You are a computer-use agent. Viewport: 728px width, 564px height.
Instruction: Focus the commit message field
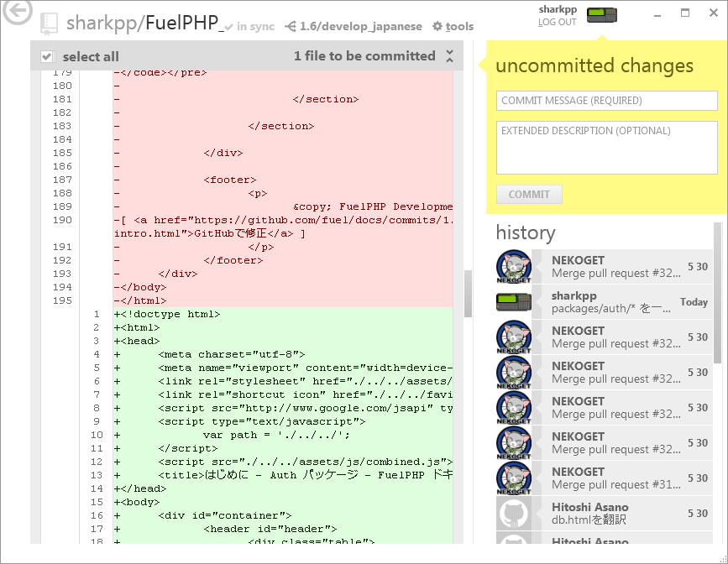click(x=607, y=101)
